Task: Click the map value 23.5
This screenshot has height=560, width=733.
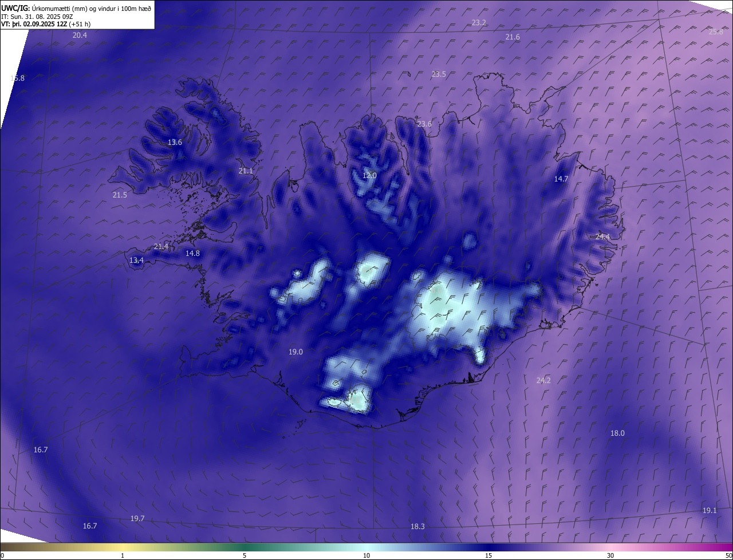Action: coord(439,74)
